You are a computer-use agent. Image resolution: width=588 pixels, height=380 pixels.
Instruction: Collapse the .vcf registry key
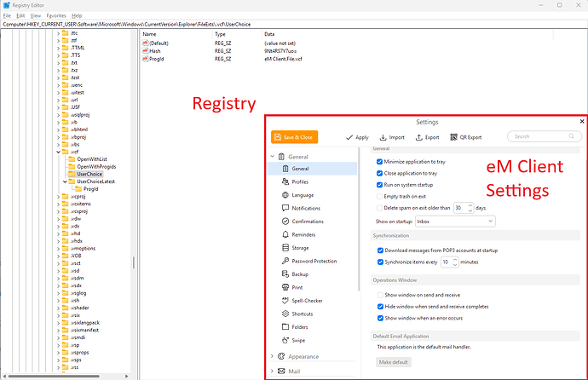coord(59,152)
